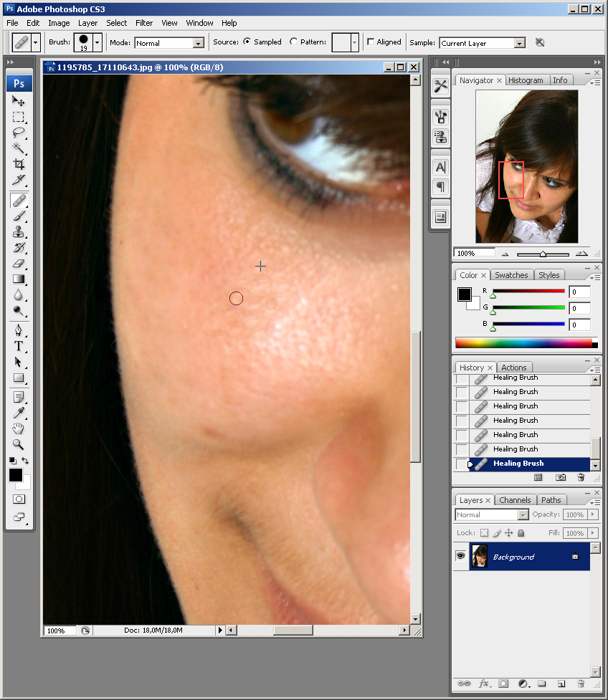Create new snapshot in History panel
This screenshot has height=700, width=608.
pos(561,477)
